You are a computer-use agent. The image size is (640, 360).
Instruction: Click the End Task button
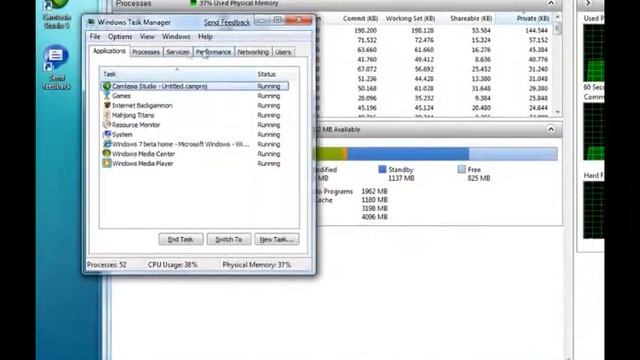pos(181,239)
